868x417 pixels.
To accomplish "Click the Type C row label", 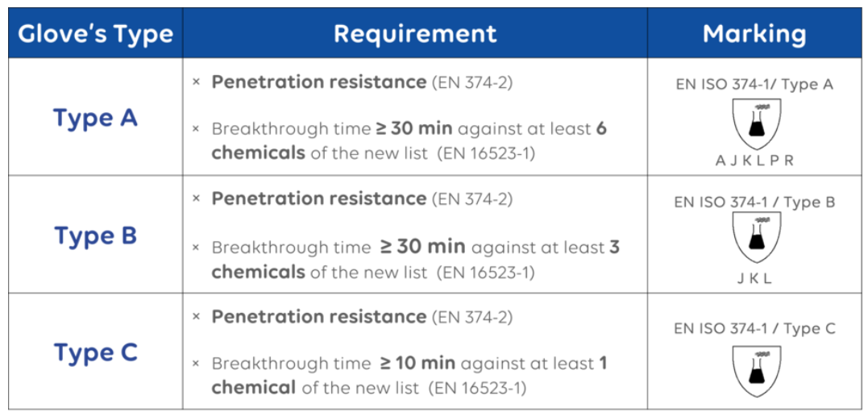I will (x=95, y=352).
